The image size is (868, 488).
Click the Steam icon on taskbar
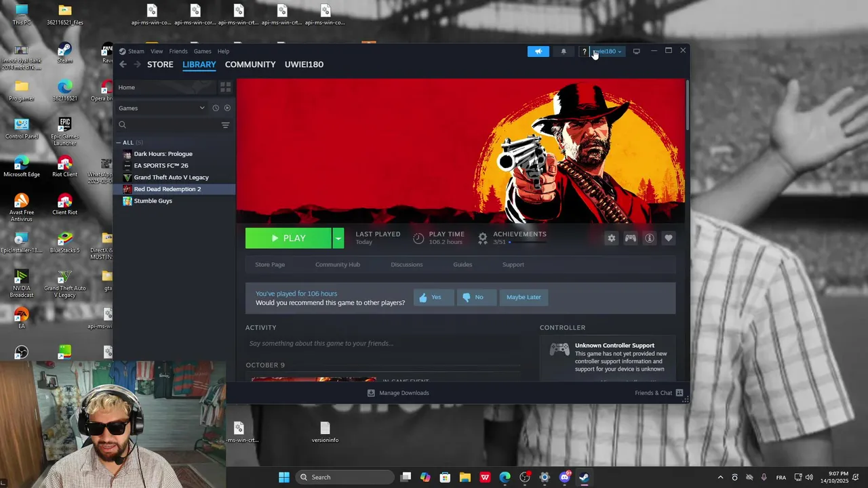point(584,477)
